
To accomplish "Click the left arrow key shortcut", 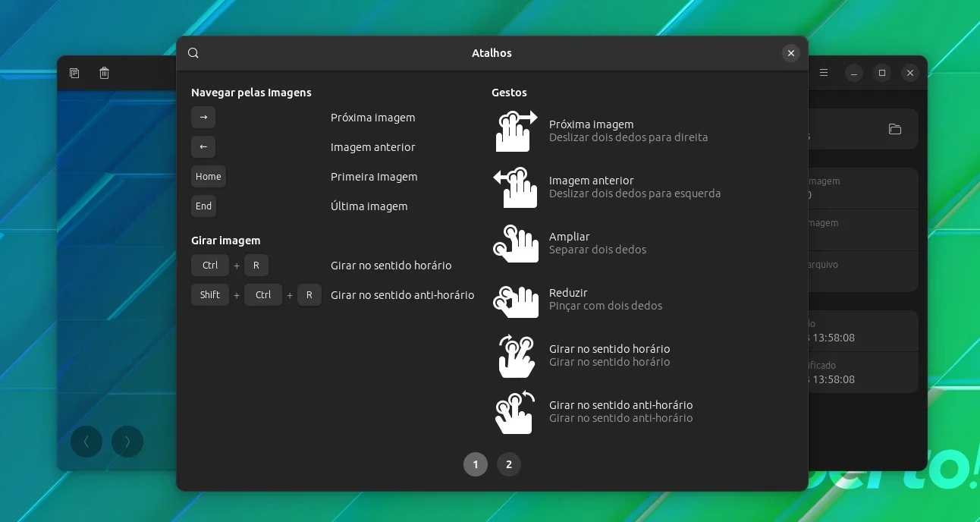I will click(203, 147).
